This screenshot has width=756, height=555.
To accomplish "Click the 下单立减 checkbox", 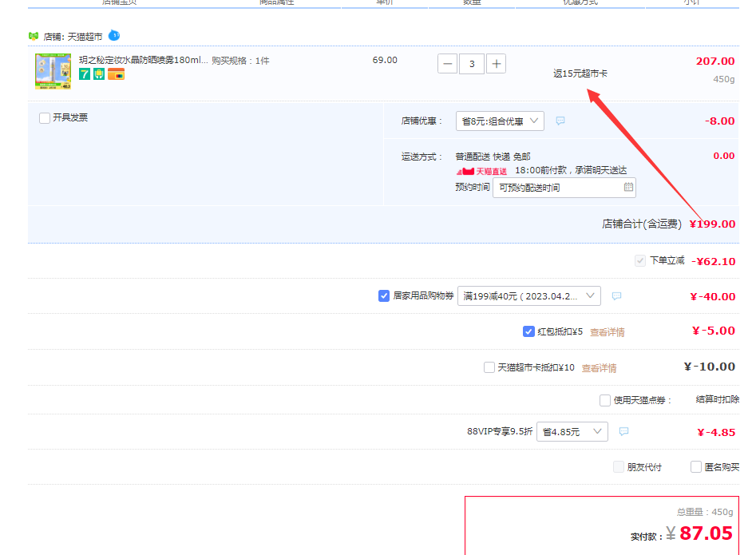I will tap(640, 261).
